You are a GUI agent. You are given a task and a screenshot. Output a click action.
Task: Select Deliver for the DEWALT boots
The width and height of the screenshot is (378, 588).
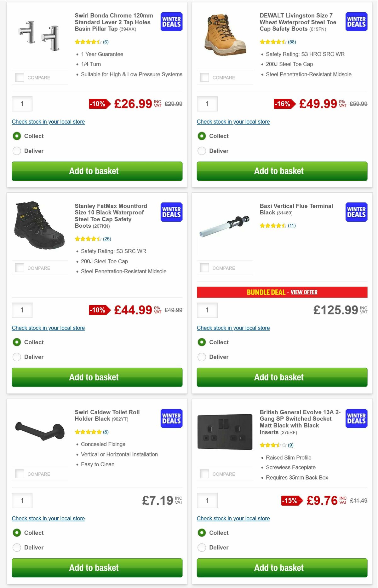point(202,151)
